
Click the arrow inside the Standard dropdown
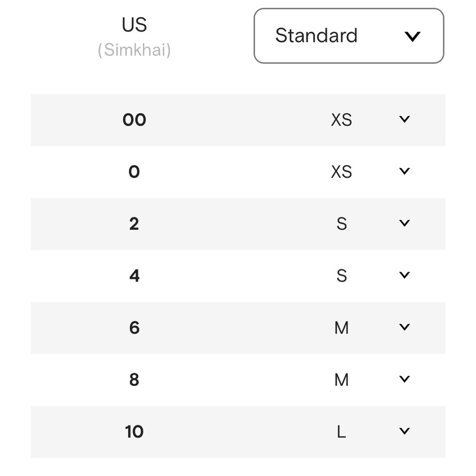412,37
